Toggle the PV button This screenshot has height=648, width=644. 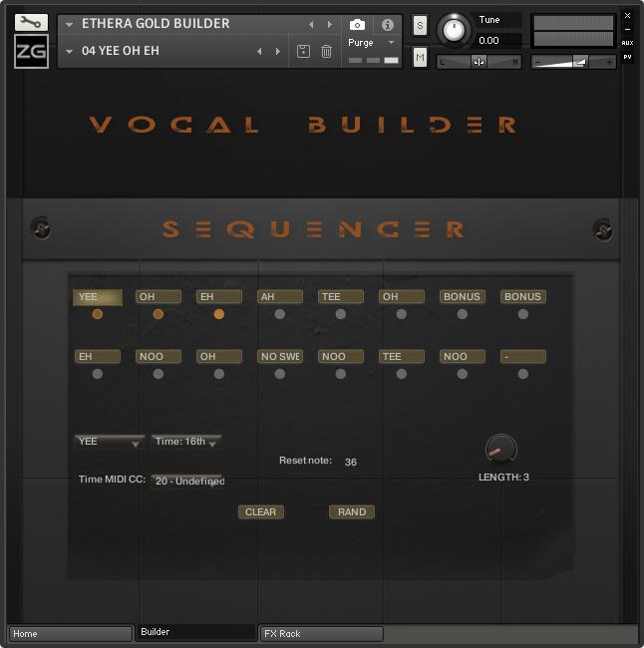(627, 57)
